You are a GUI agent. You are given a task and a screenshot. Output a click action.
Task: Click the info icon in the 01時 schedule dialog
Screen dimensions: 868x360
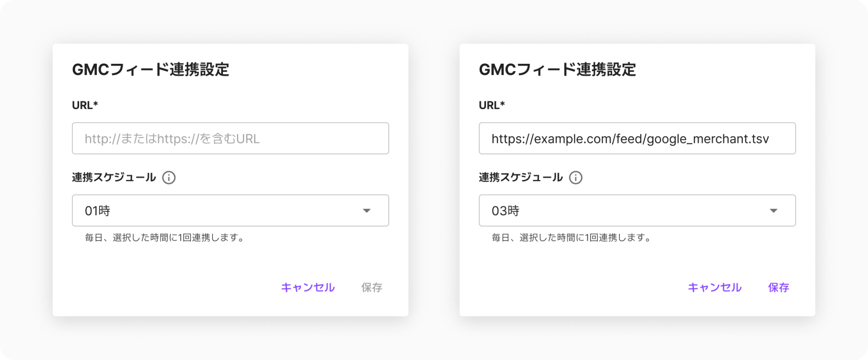(x=169, y=177)
